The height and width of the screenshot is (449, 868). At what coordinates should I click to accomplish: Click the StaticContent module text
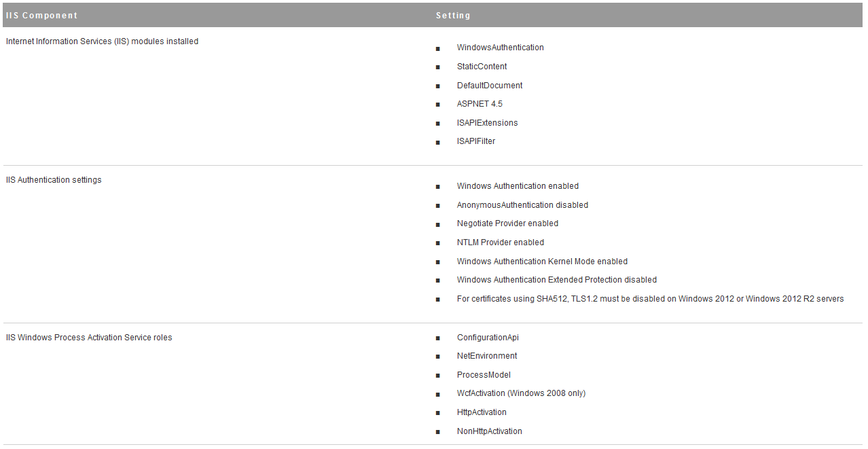click(x=482, y=67)
